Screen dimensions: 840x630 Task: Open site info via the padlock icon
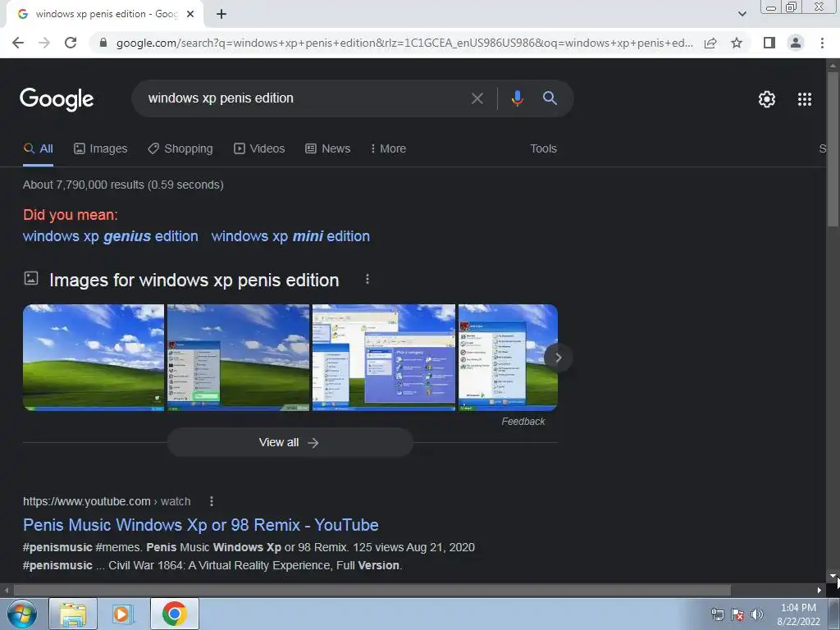[x=103, y=43]
